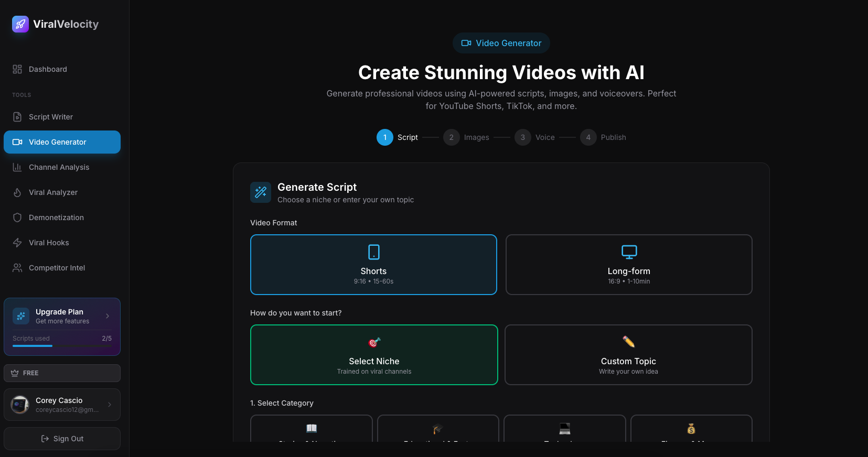Click the Sign Out arrow icon
868x457 pixels.
(45, 439)
